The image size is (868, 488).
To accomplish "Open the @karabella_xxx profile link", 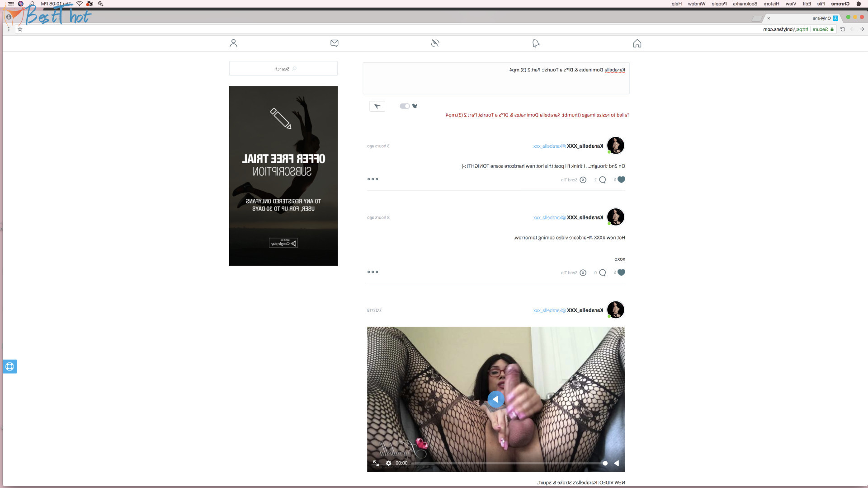I will 549,146.
